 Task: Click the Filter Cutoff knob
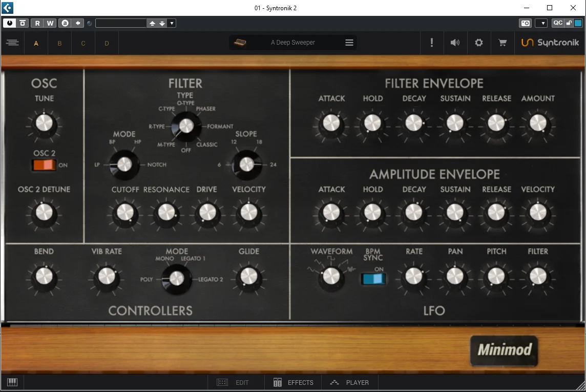[x=125, y=213]
